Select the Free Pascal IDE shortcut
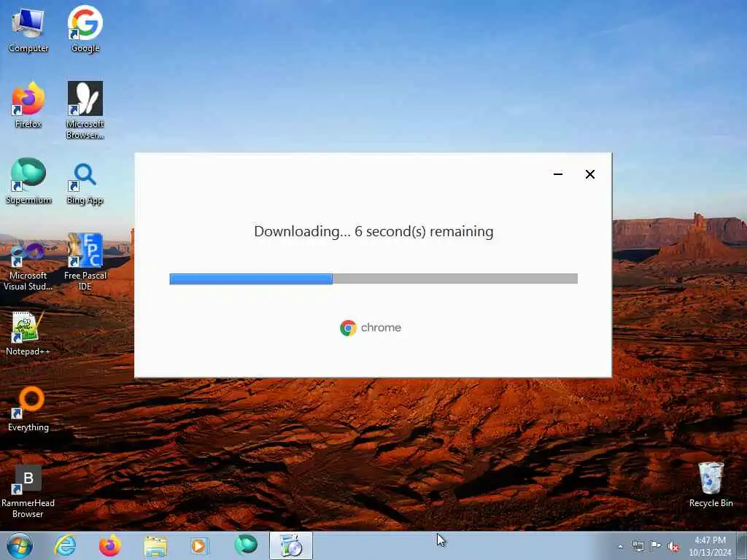Image resolution: width=747 pixels, height=560 pixels. (85, 262)
